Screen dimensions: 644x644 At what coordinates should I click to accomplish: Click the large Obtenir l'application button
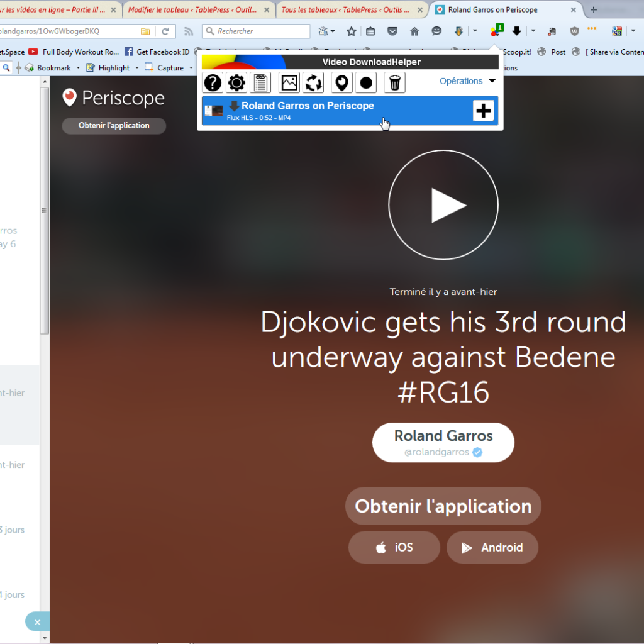pyautogui.click(x=443, y=506)
